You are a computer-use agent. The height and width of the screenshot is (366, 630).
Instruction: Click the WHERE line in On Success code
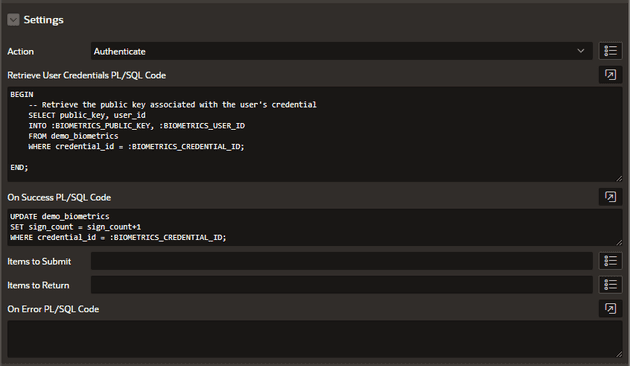click(118, 237)
